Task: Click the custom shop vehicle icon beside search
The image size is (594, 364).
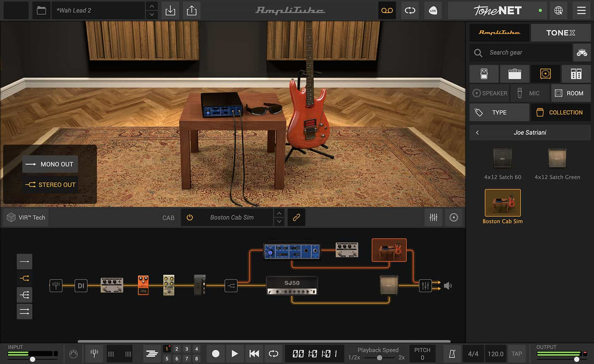Action: [582, 52]
